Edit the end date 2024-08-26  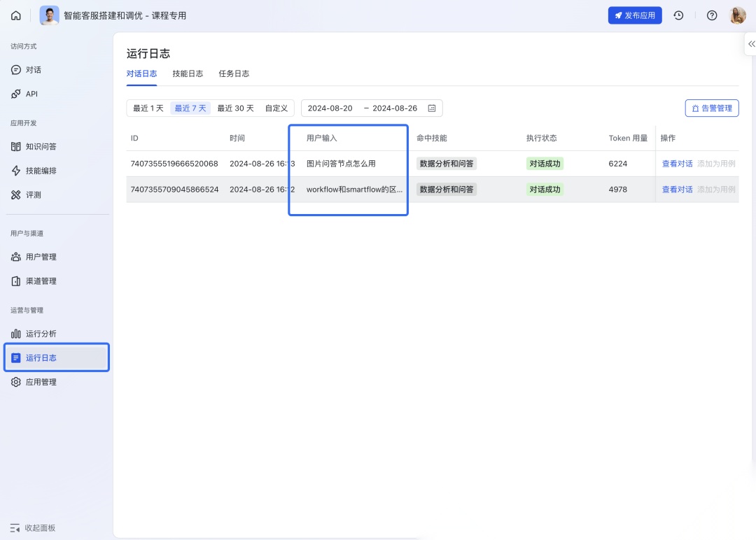(x=395, y=108)
